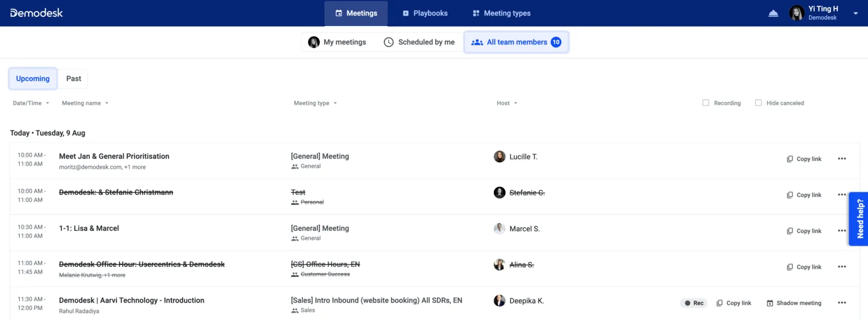Sort by Date/Time column

(31, 103)
